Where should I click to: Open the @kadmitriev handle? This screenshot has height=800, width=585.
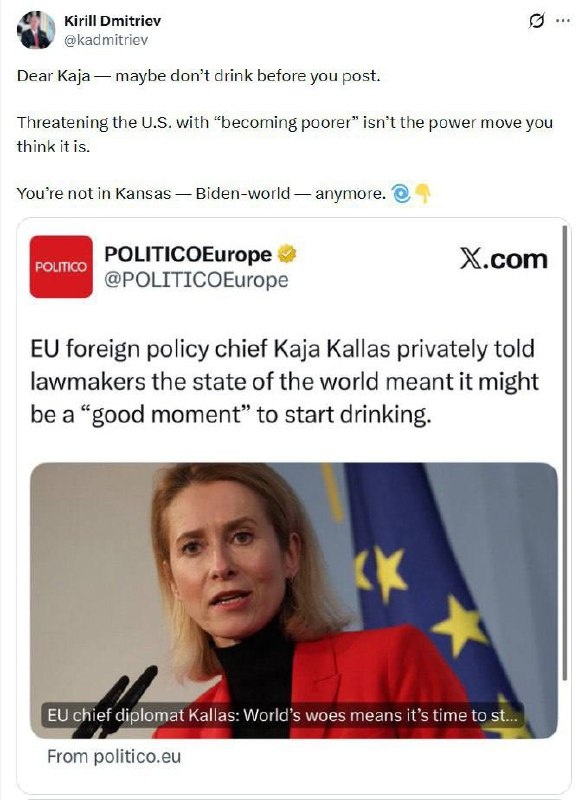[x=106, y=40]
